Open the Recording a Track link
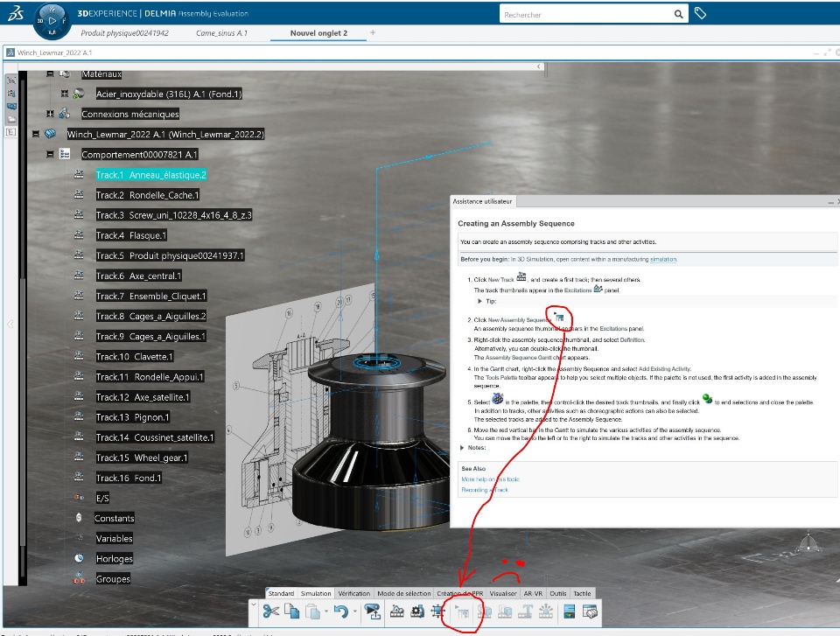 point(484,490)
